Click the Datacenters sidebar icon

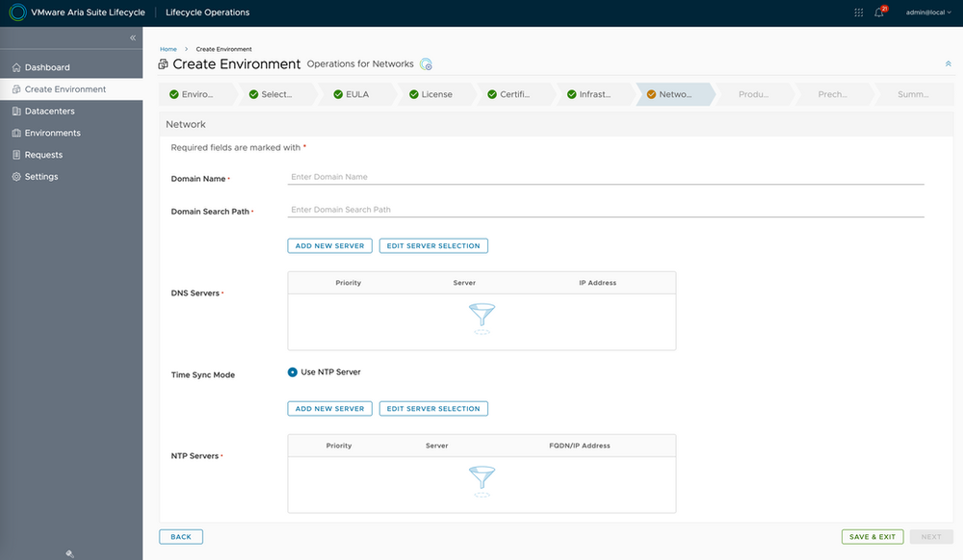pos(15,112)
